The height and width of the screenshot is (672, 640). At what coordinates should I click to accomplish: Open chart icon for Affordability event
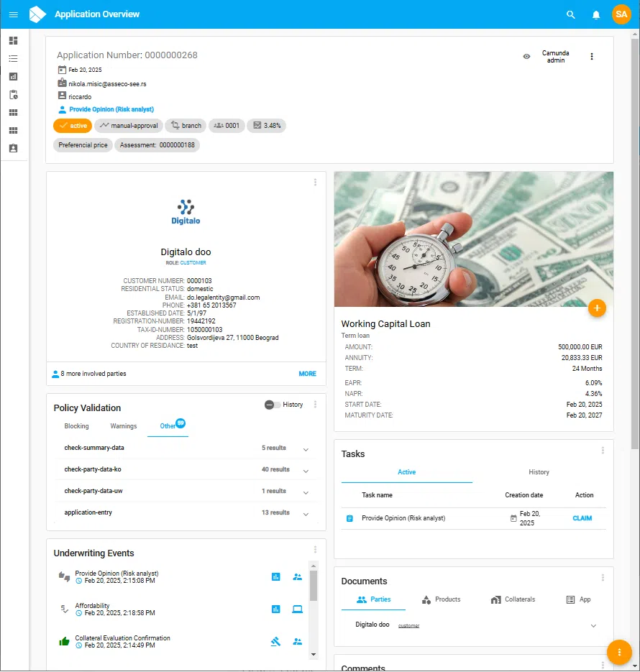point(275,609)
